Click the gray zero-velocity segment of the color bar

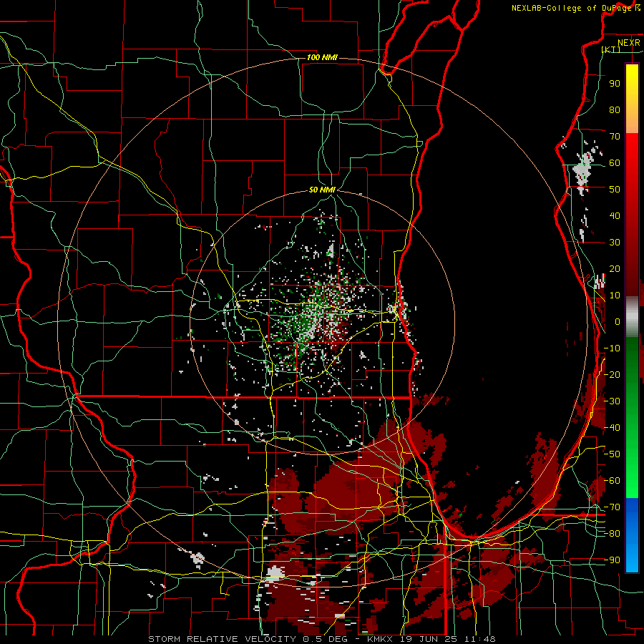(x=632, y=317)
